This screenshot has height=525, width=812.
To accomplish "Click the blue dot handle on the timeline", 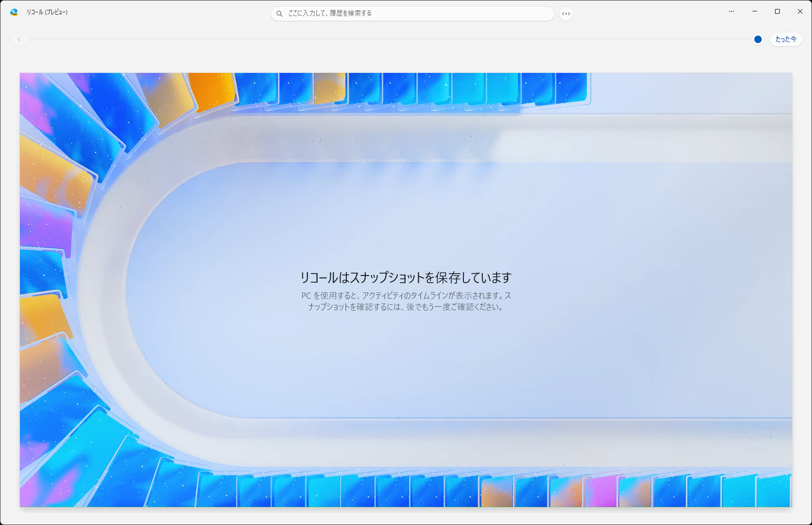I will [x=758, y=39].
